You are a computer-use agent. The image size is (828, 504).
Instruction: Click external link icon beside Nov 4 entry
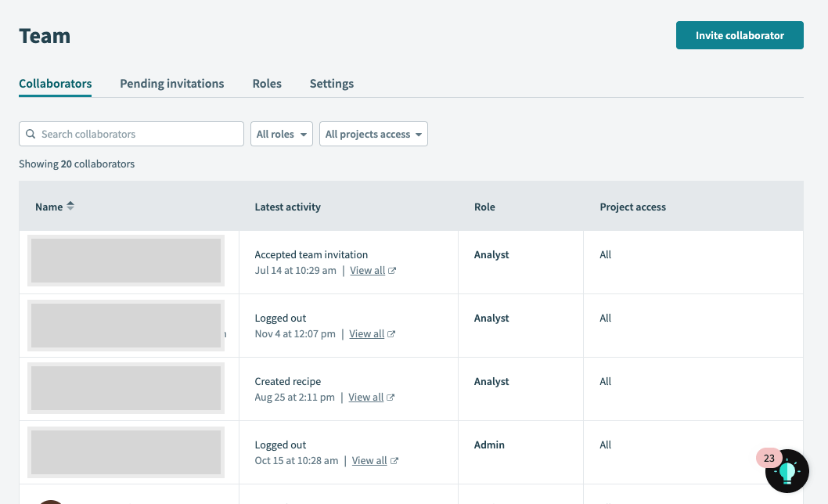[x=391, y=334]
